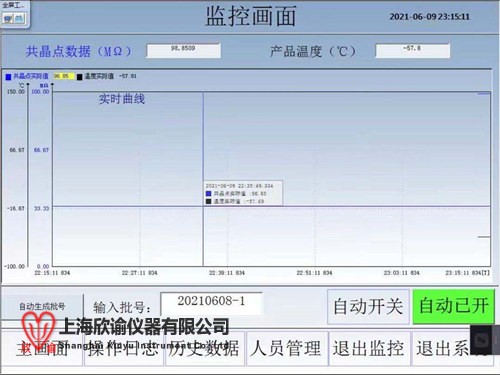Click the chart cursor tooltip dated 22:35:49

pyautogui.click(x=243, y=193)
